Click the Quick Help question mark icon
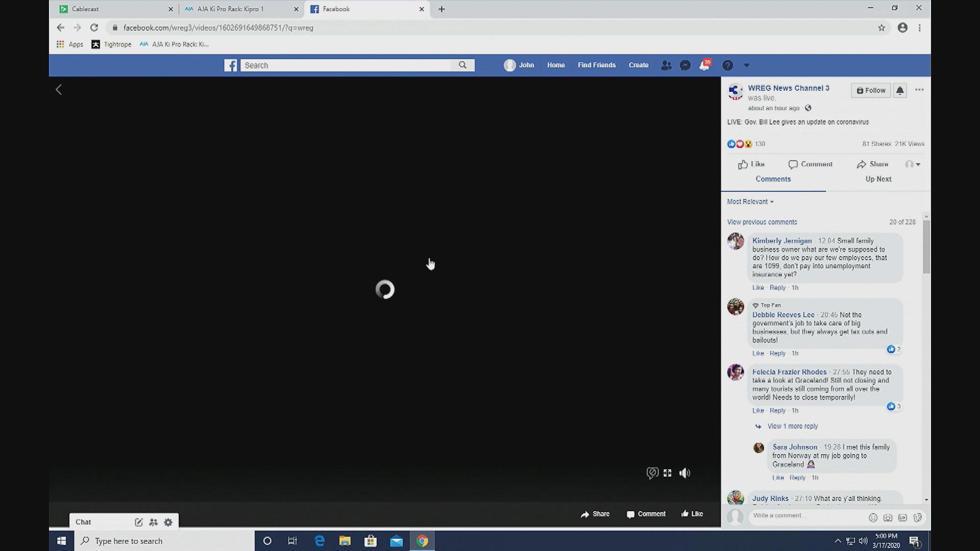Screen dimensions: 980x551 tap(728, 65)
